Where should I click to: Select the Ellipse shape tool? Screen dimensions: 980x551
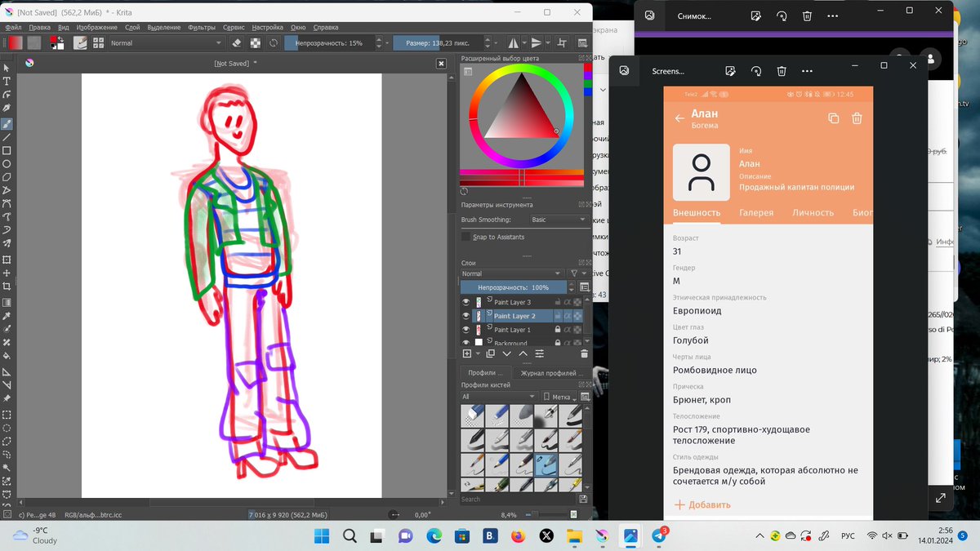click(7, 164)
